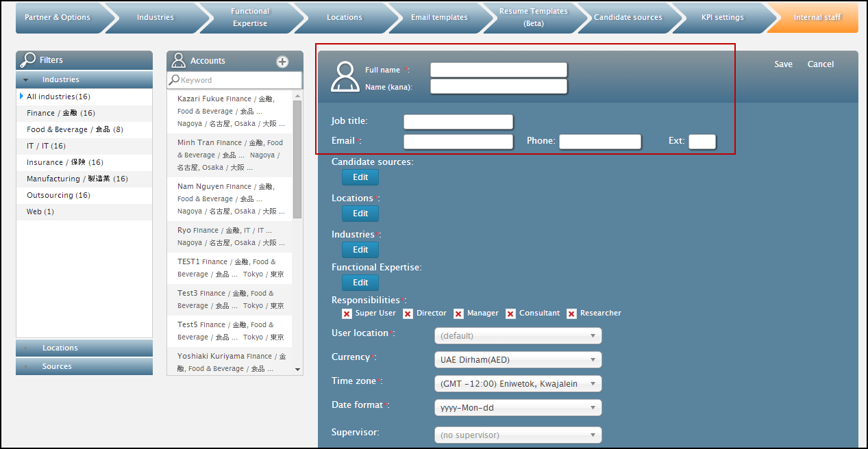The height and width of the screenshot is (449, 868).
Task: Select the Outsourcing (16) filter
Action: pos(84,195)
